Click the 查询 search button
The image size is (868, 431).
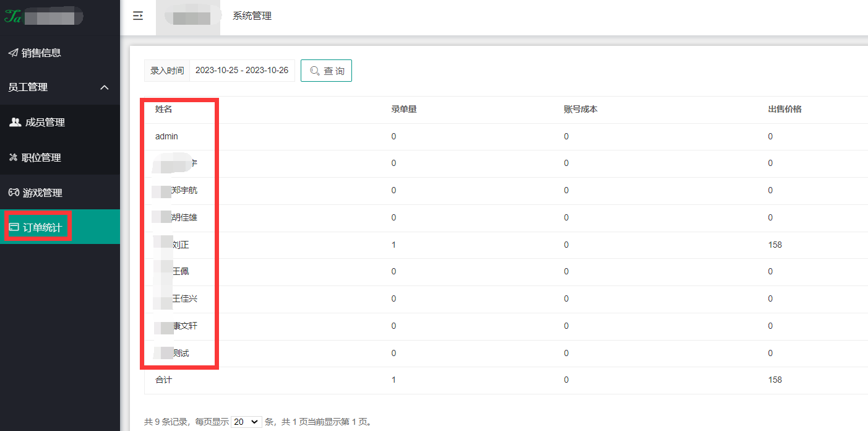pyautogui.click(x=326, y=71)
